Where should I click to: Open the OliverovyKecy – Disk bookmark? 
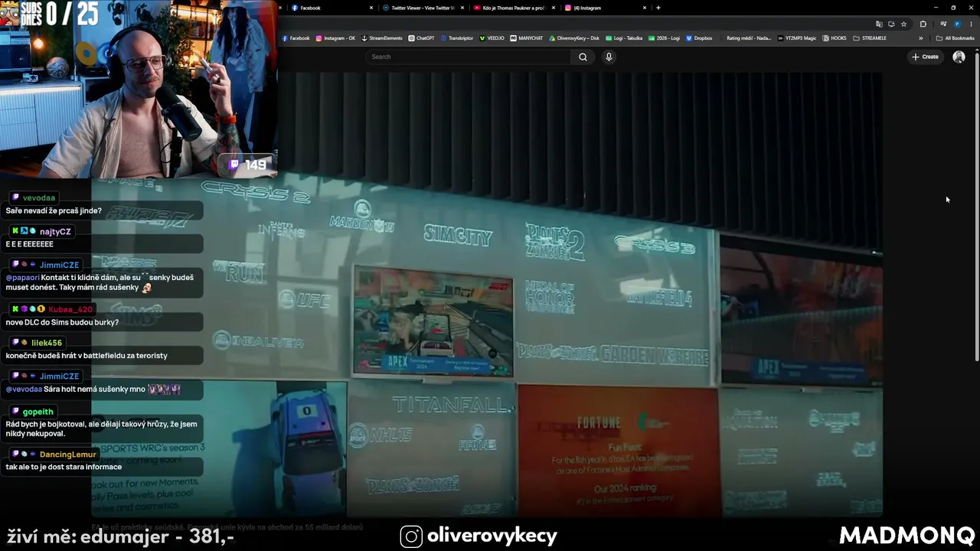click(x=574, y=38)
